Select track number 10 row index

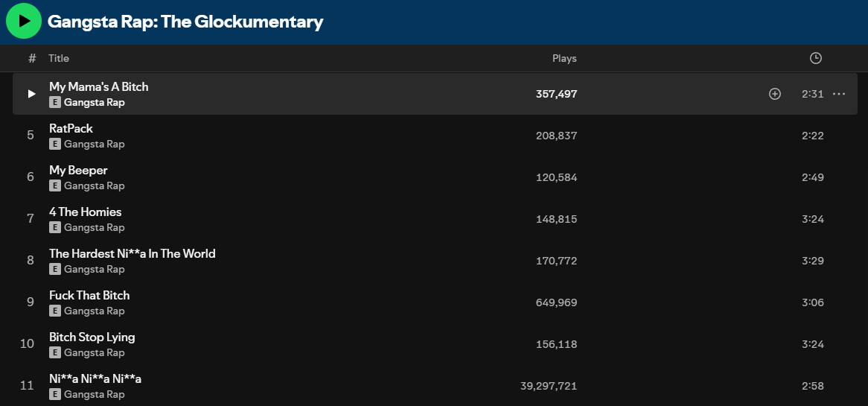[27, 343]
